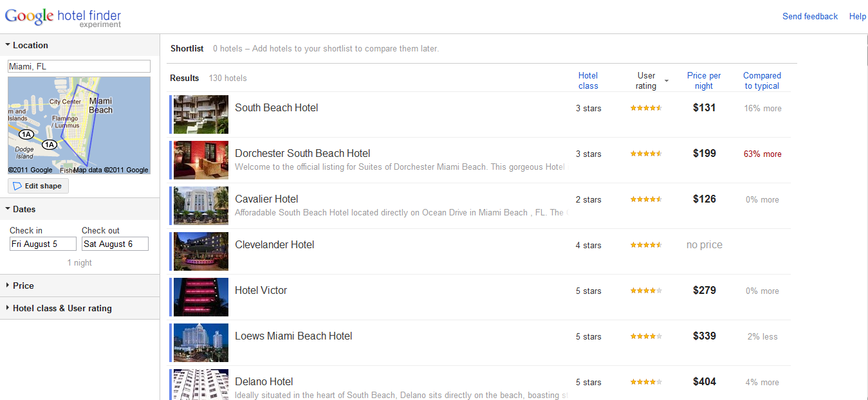
Task: Sort results by Hotel class
Action: click(x=587, y=80)
